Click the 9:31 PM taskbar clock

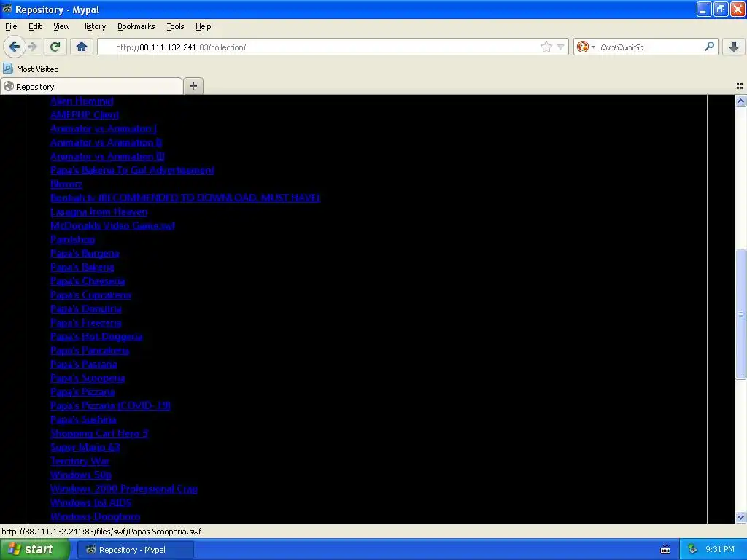(720, 549)
